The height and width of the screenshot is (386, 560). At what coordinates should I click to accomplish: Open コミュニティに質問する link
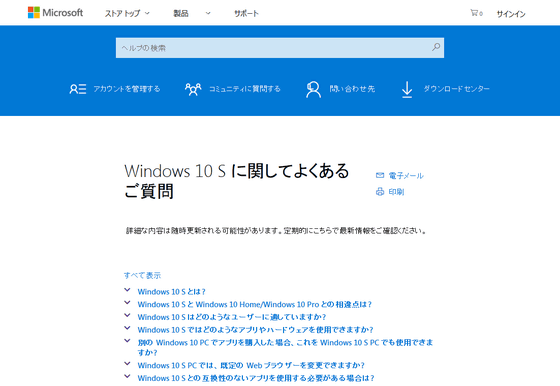click(245, 89)
